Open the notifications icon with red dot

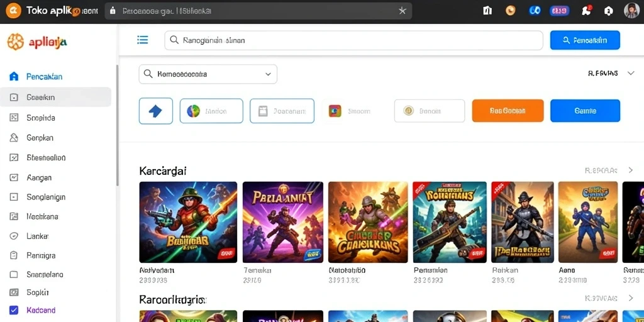click(586, 11)
